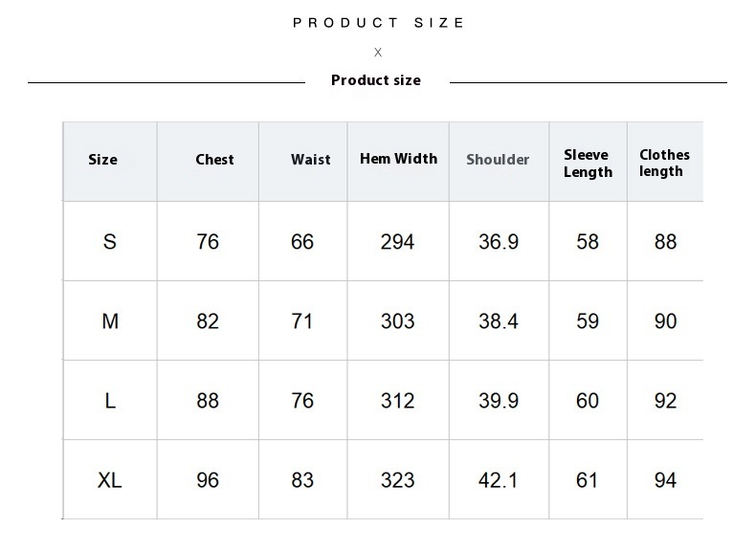Click hem width value 303
The width and height of the screenshot is (756, 550).
click(x=398, y=321)
